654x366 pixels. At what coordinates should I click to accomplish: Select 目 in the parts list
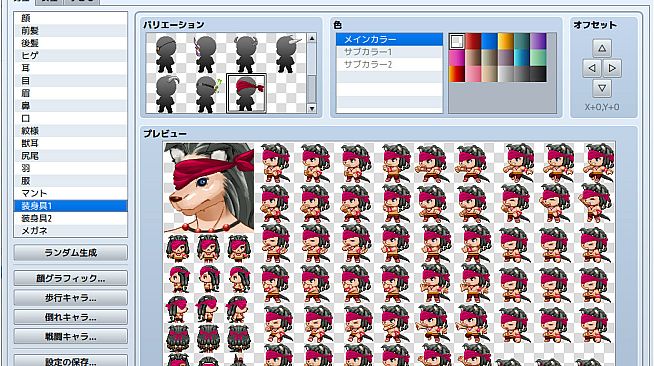click(70, 81)
